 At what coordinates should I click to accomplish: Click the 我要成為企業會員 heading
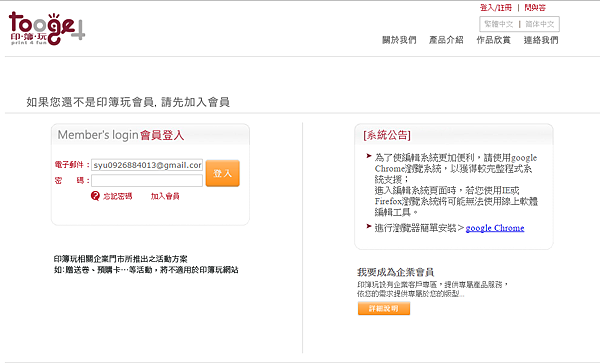coord(395,272)
